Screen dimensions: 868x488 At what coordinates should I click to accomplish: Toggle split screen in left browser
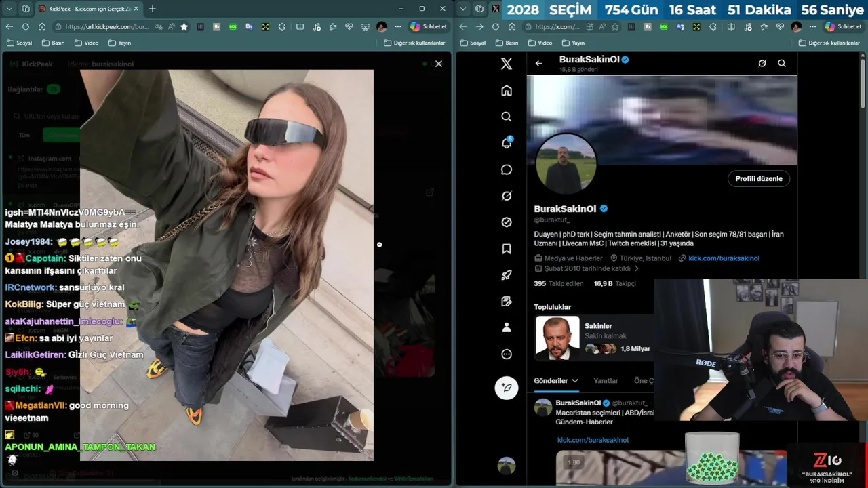(300, 26)
